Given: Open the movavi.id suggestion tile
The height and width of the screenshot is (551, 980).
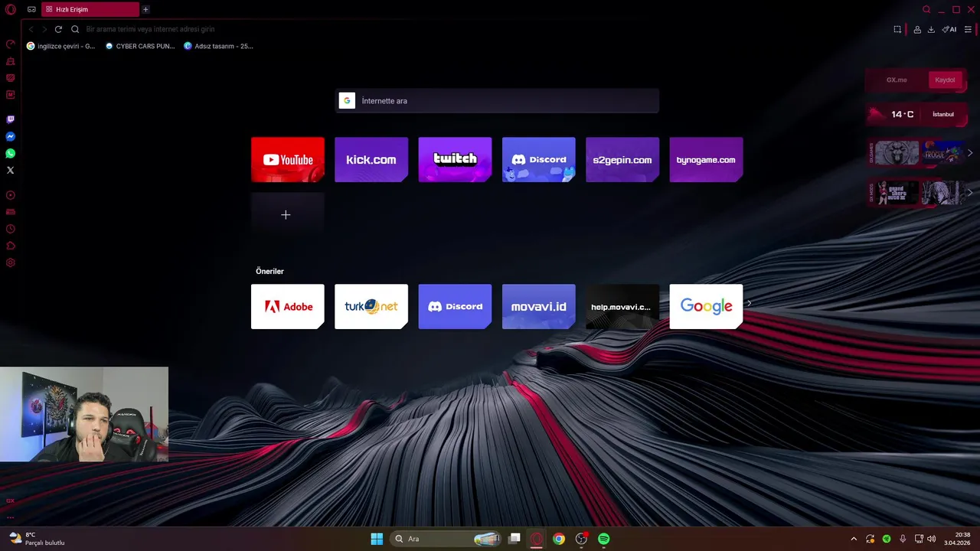Looking at the screenshot, I should pyautogui.click(x=539, y=307).
